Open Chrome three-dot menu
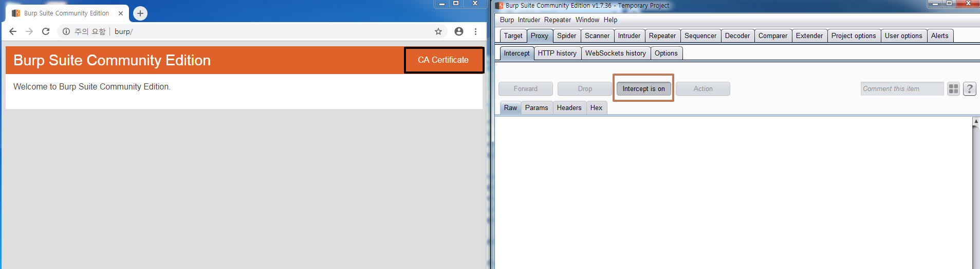980x269 pixels. point(476,31)
